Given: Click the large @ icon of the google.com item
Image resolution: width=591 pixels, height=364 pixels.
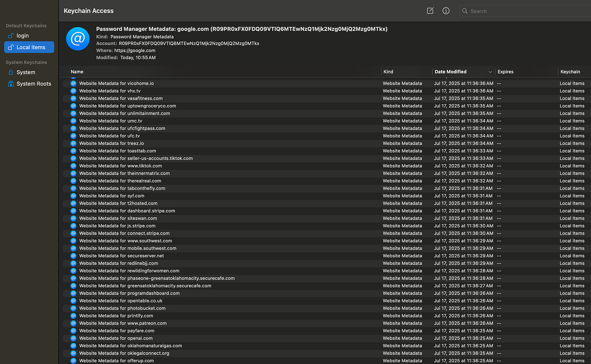Looking at the screenshot, I should (x=78, y=39).
